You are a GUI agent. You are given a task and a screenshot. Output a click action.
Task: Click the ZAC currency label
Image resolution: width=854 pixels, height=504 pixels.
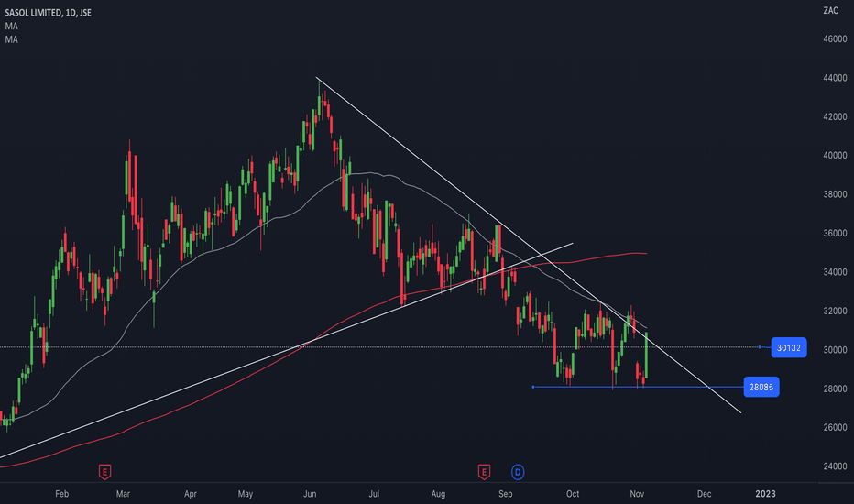830,10
